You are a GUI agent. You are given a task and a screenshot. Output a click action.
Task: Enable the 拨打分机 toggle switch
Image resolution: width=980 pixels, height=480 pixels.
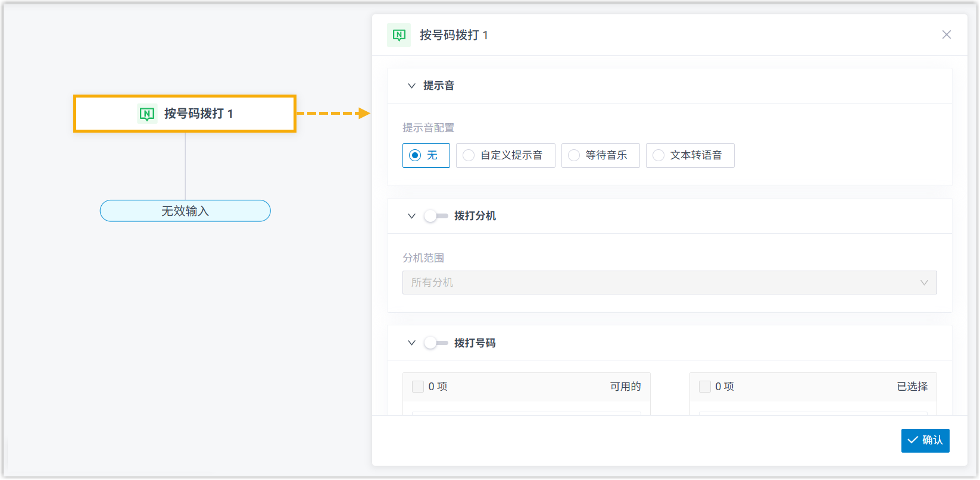coord(436,216)
